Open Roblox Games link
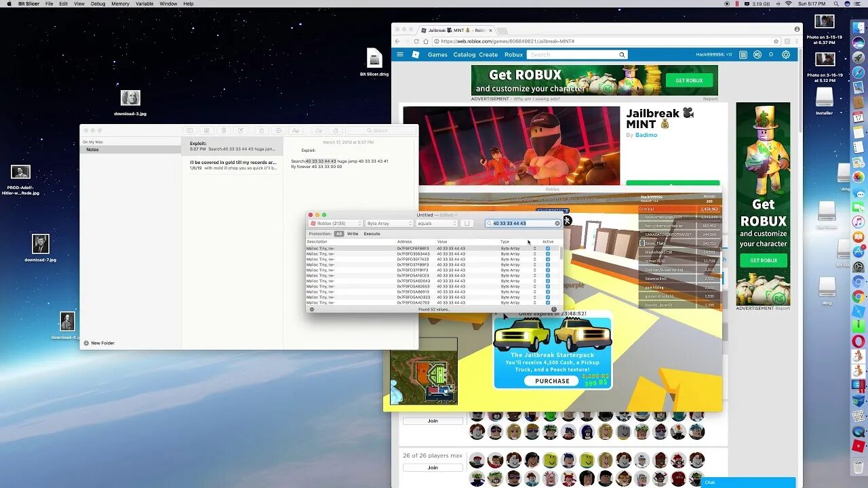 click(437, 54)
